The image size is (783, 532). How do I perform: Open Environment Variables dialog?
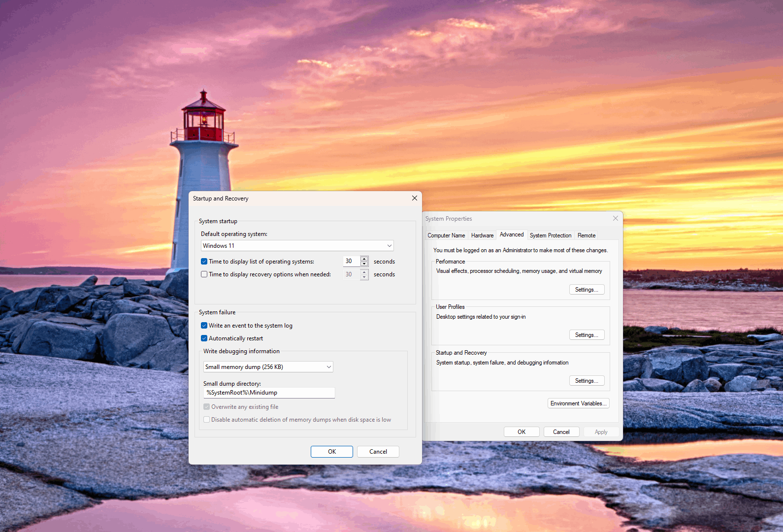coord(579,403)
